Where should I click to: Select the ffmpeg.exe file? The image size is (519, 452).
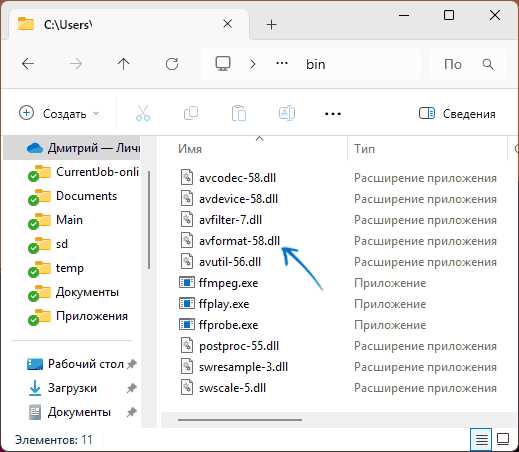[228, 283]
